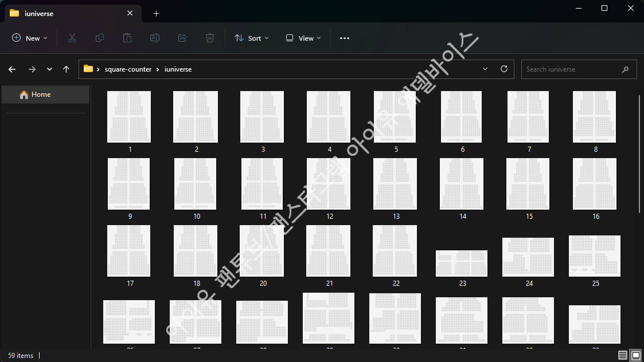Screen dimensions: 644x362
Task: Select thumbnail of file 10
Action: coord(195,184)
